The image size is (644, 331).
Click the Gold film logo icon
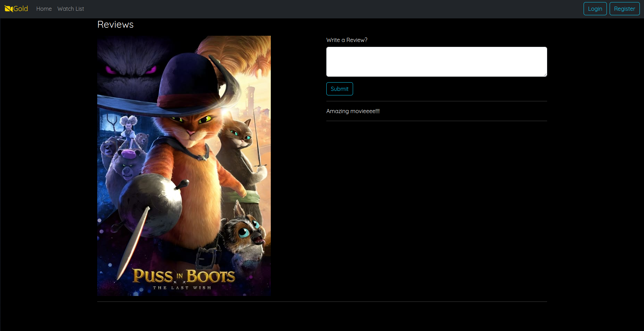point(9,9)
